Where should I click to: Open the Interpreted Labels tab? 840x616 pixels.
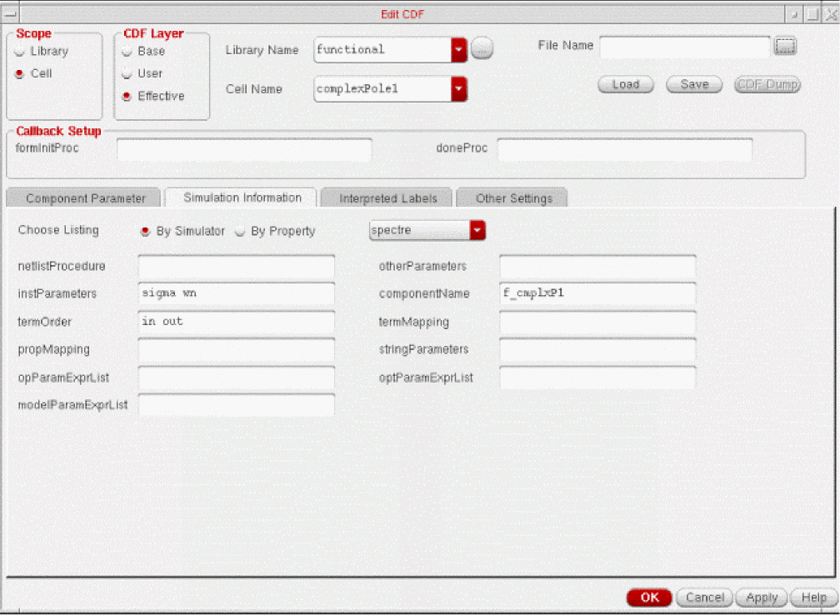[387, 198]
